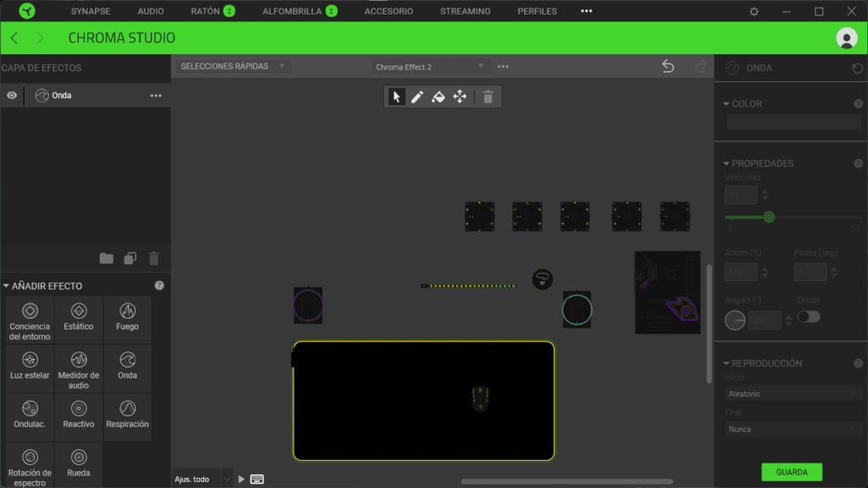Add the Estático effect
The width and height of the screenshot is (868, 488).
[x=79, y=320]
